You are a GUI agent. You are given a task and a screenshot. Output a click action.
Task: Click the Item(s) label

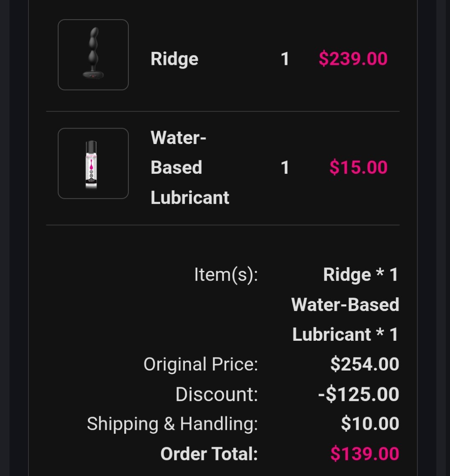pos(226,275)
